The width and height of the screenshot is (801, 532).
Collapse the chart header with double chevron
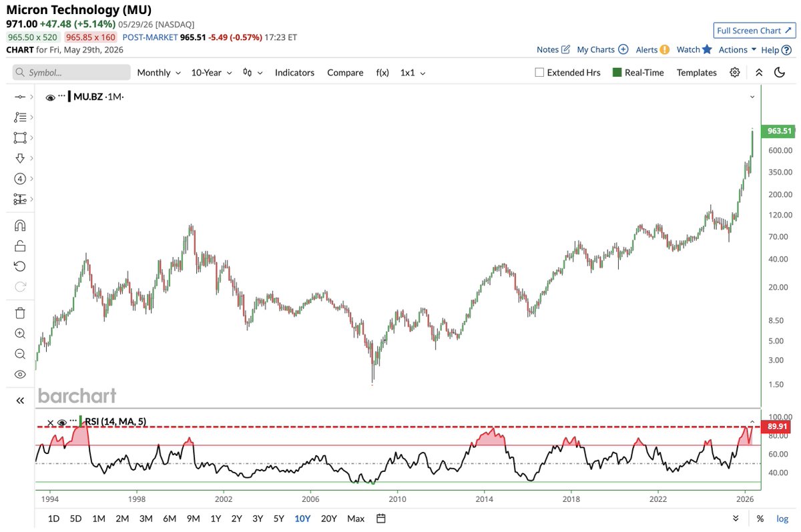coord(759,72)
